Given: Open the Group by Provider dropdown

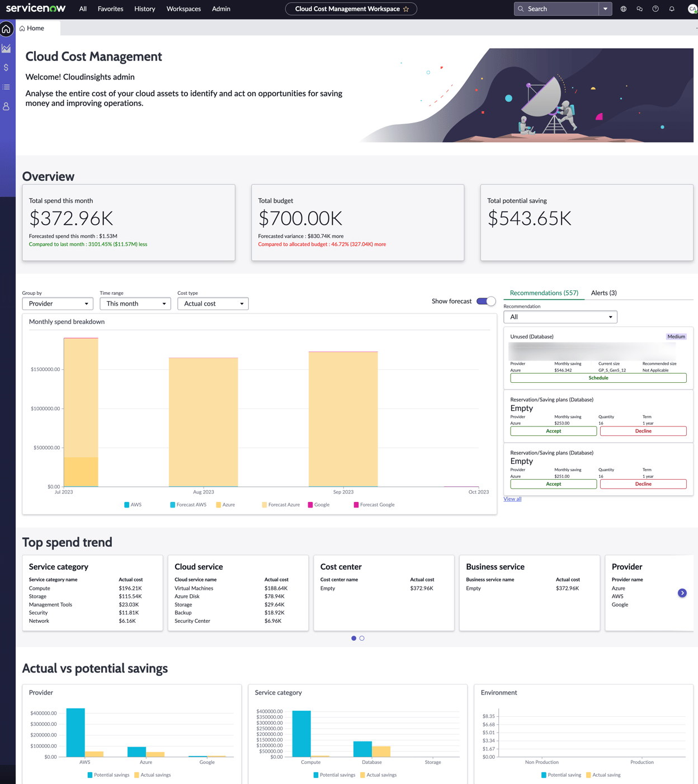Looking at the screenshot, I should click(58, 303).
